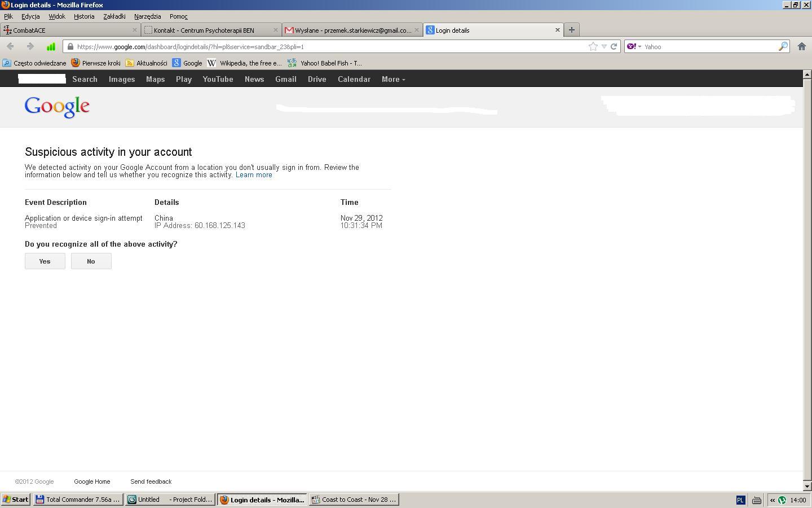This screenshot has width=812, height=508.
Task: Open a new tab with plus button
Action: click(x=571, y=30)
